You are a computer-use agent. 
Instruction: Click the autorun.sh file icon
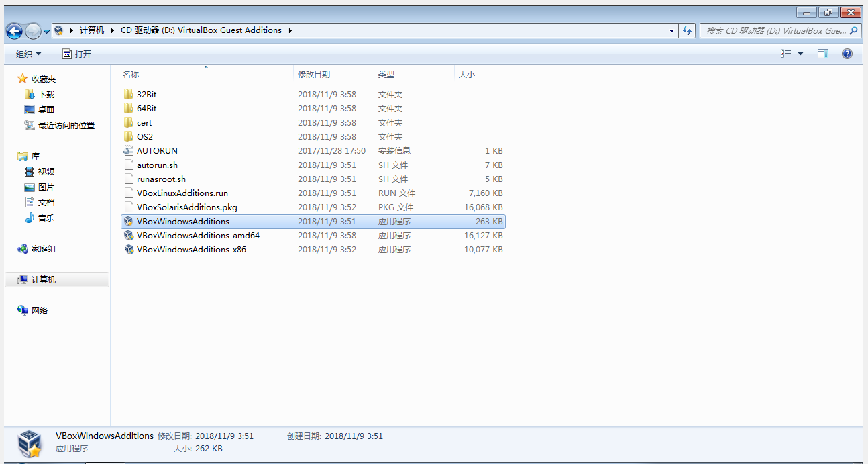(129, 165)
